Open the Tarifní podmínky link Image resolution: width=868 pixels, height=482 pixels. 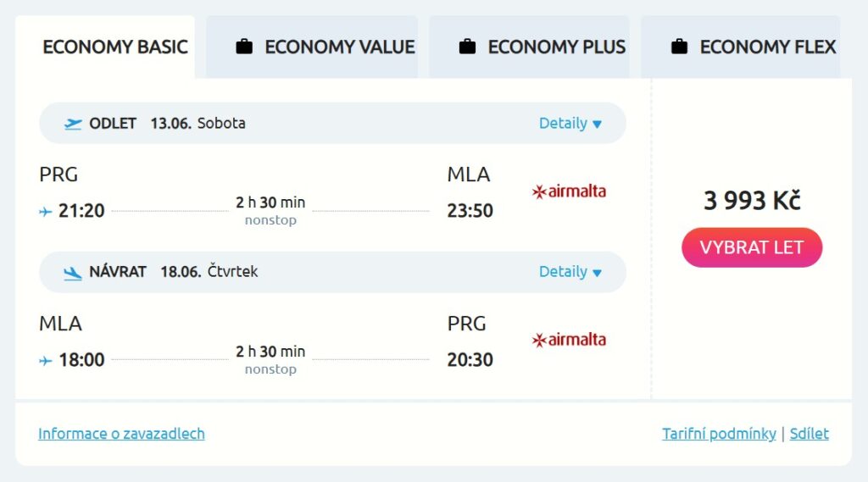tap(719, 434)
